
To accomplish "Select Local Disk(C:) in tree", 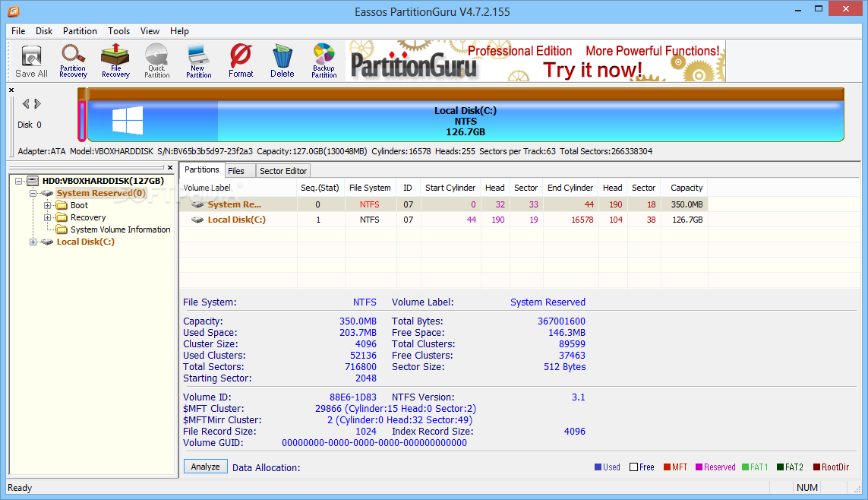I will pos(85,242).
